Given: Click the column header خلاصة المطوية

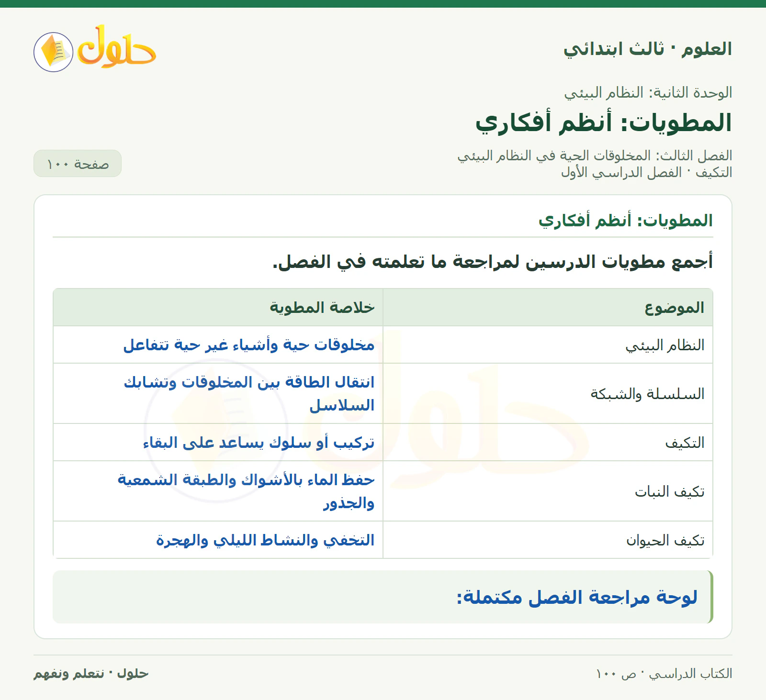Looking at the screenshot, I should point(218,308).
